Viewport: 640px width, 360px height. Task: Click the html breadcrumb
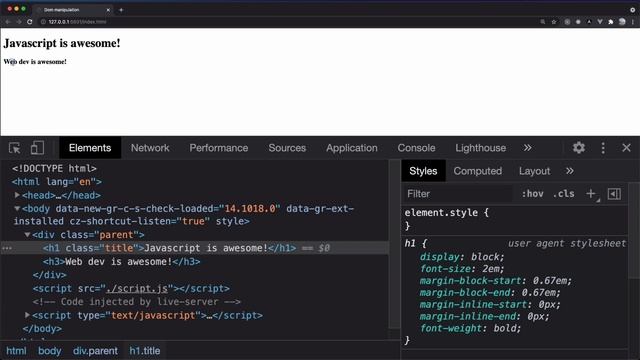tap(16, 351)
